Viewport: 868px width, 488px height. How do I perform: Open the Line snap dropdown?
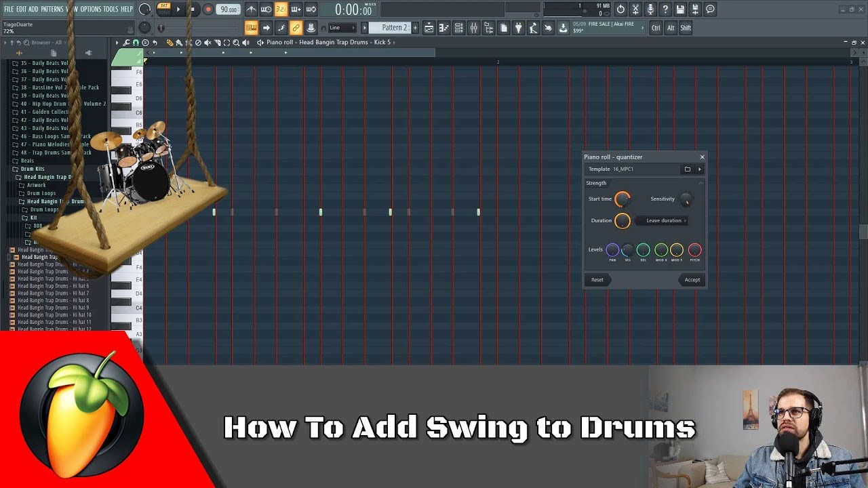(342, 28)
